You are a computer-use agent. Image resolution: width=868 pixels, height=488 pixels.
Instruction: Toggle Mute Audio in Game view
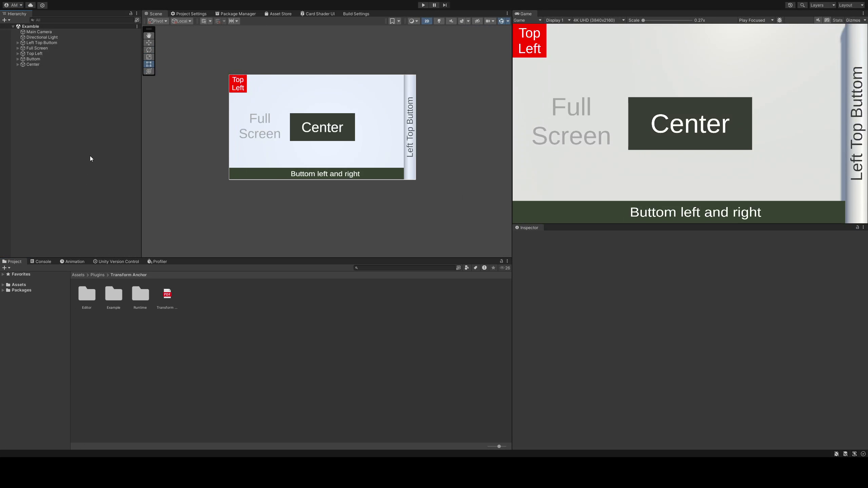pyautogui.click(x=818, y=20)
